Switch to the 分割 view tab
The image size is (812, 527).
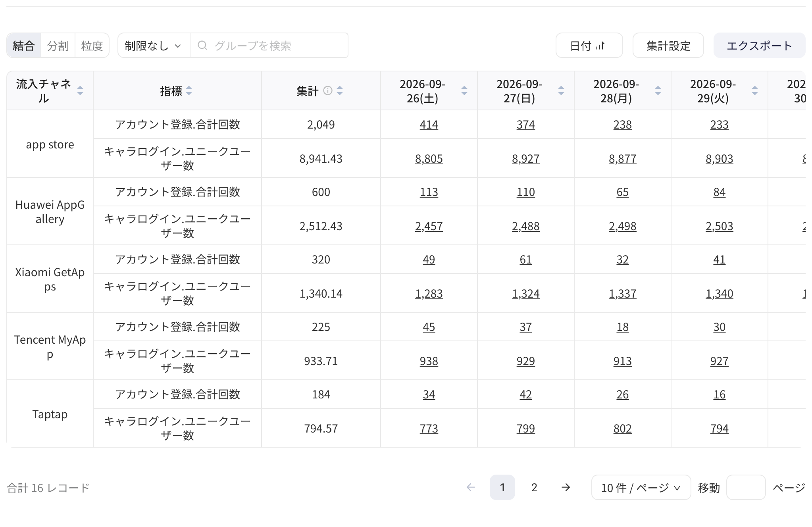(x=58, y=46)
